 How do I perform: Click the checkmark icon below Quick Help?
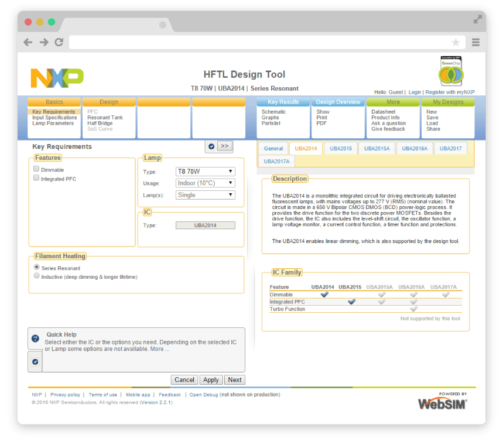(35, 362)
